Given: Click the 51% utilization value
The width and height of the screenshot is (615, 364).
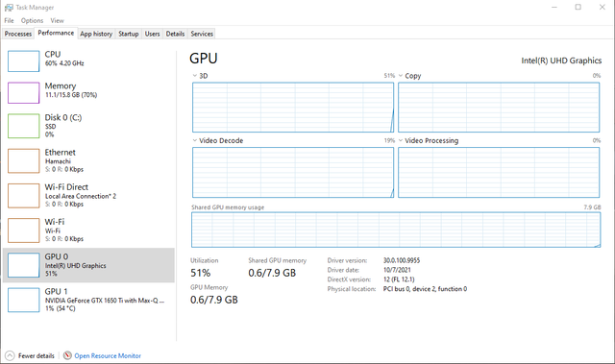Looking at the screenshot, I should click(201, 273).
